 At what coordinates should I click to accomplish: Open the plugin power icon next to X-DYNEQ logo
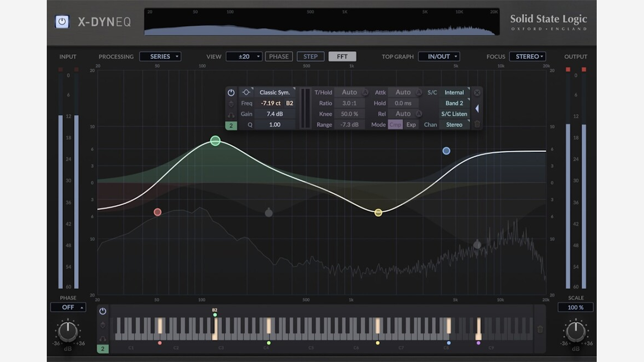point(61,22)
